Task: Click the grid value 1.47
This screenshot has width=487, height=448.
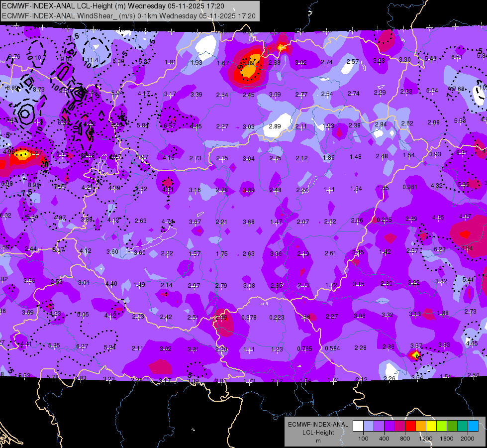Action: [276, 222]
